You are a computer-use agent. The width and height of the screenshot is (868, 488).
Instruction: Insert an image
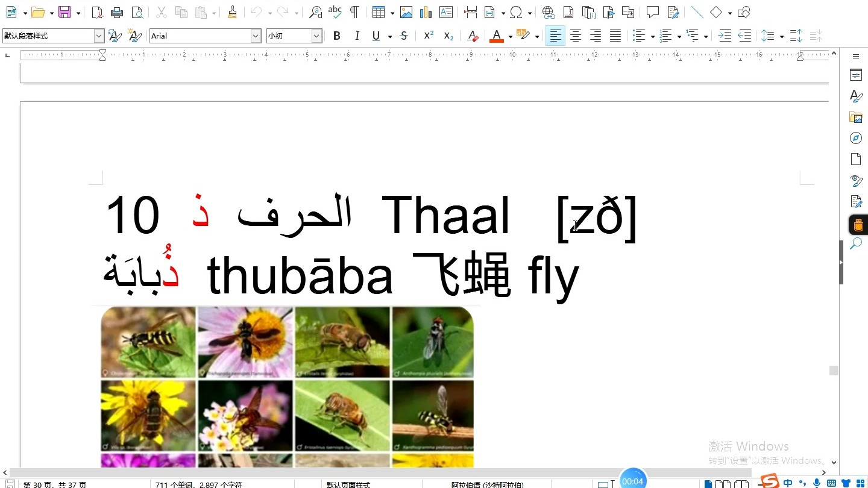406,12
